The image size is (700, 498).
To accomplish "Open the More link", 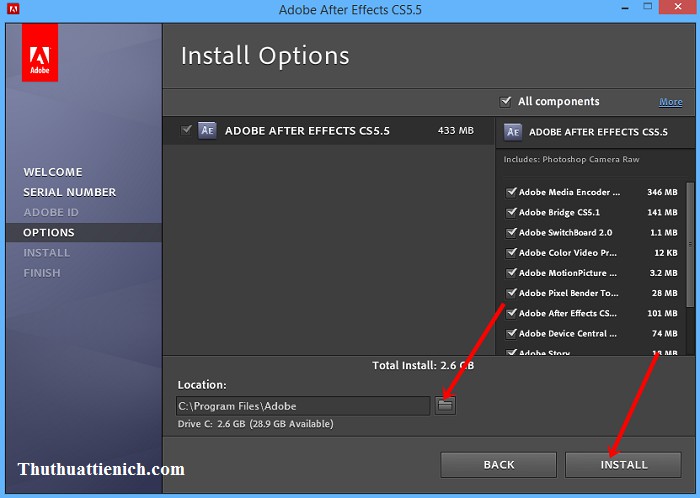I will click(670, 102).
